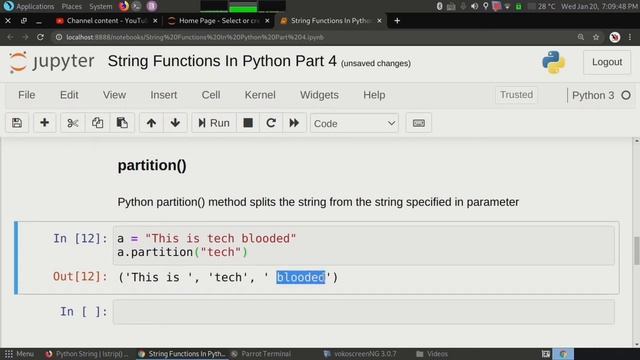Open the browser profile avatar
Image resolution: width=640 pixels, height=360 pixels.
[615, 37]
